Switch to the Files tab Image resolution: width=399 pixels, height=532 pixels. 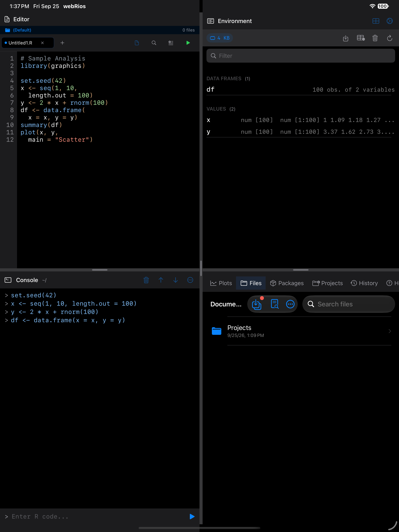click(x=251, y=283)
